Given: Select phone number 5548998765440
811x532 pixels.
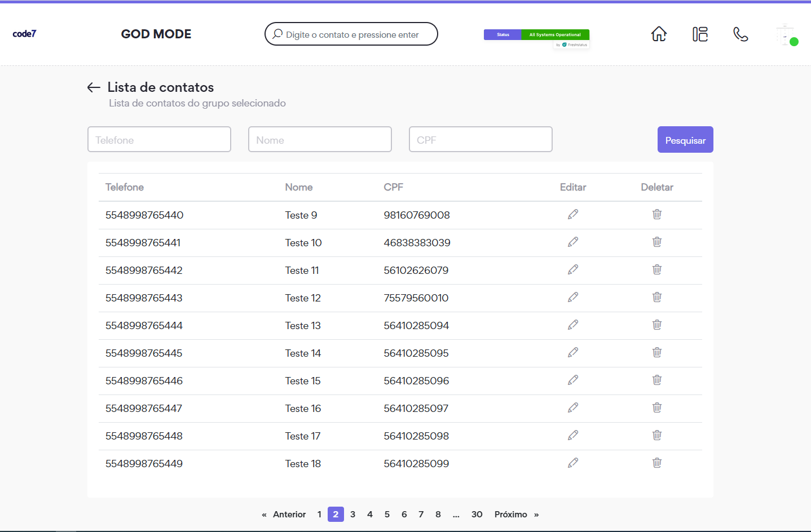Looking at the screenshot, I should 144,215.
